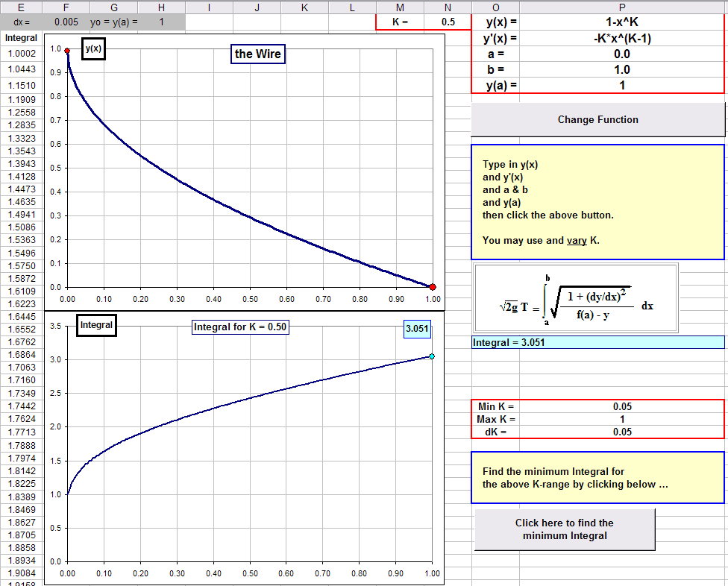Select Integral cell with value 1.4941

(22, 215)
